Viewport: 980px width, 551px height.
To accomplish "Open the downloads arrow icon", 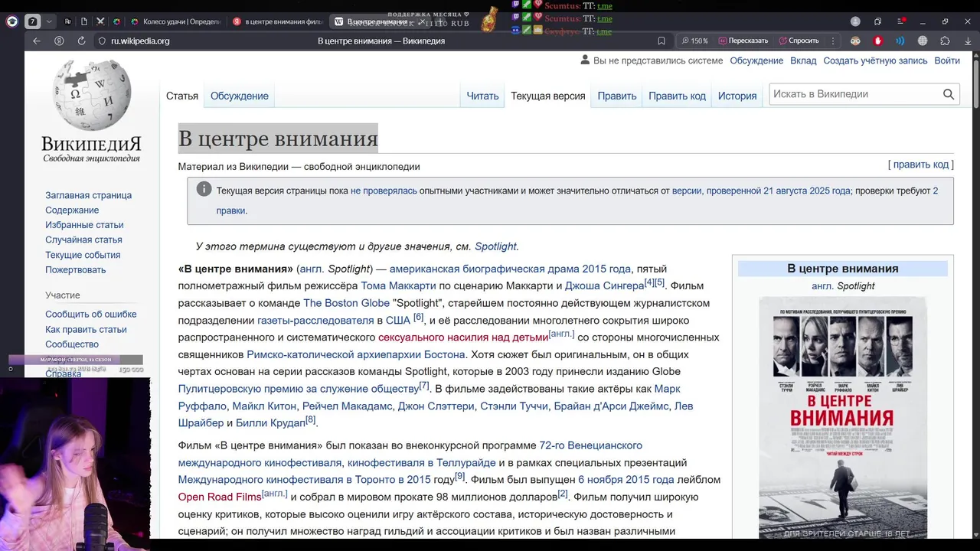I will pyautogui.click(x=967, y=41).
